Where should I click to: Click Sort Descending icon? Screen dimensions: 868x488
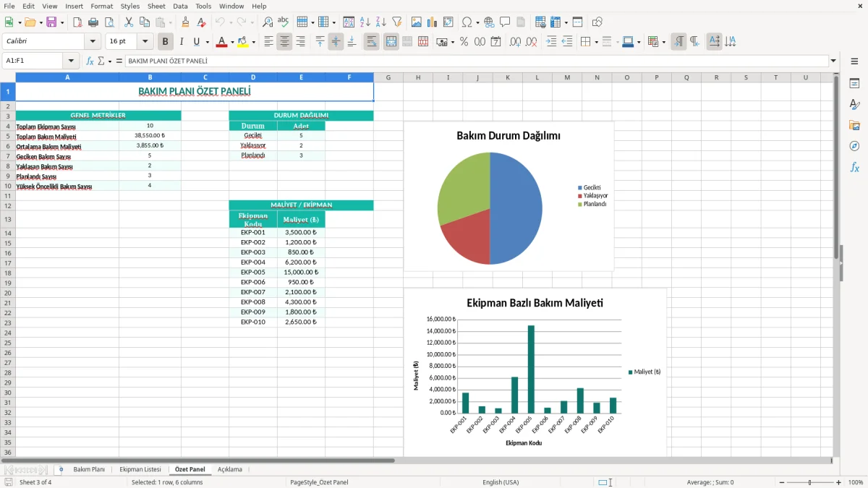pos(381,22)
